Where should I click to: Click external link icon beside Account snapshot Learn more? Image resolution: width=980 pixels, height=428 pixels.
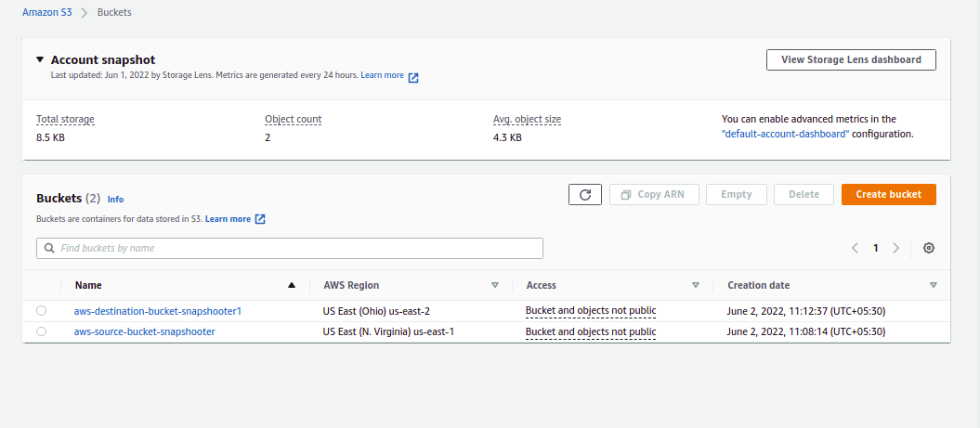tap(413, 77)
